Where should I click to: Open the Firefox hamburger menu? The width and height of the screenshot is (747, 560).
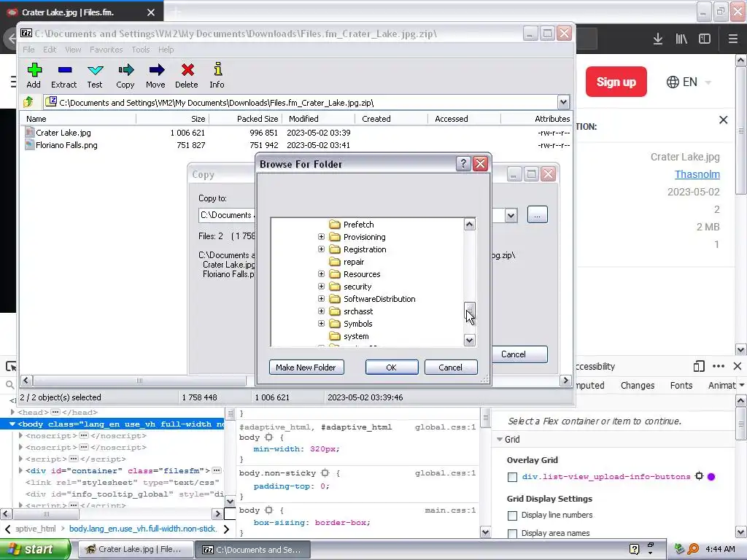(732, 39)
